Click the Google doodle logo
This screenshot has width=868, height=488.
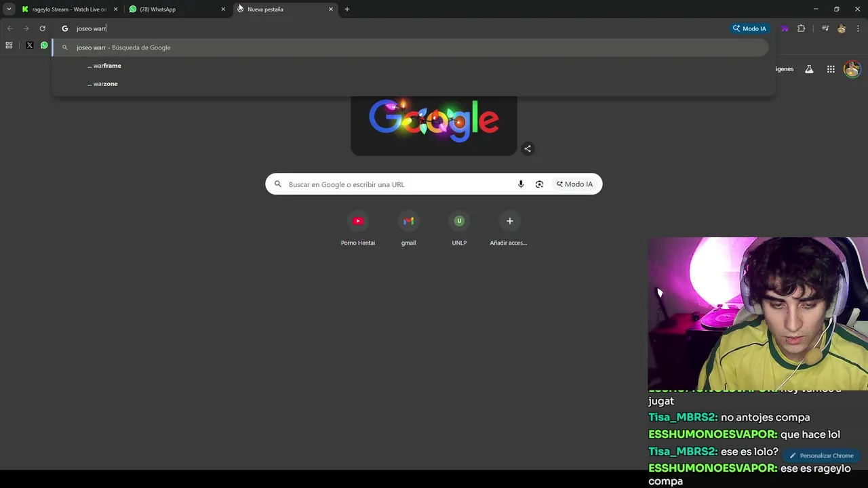tap(434, 122)
